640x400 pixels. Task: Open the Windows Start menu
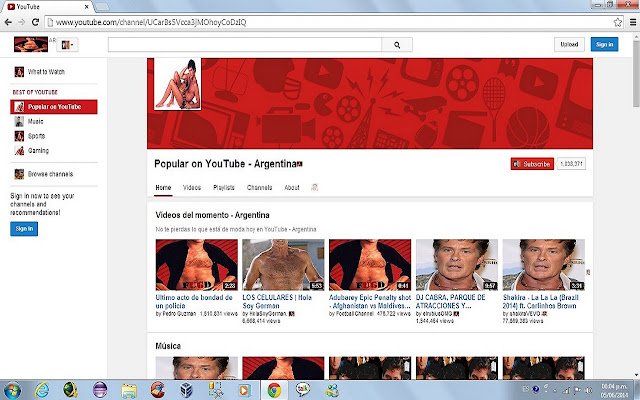point(12,390)
